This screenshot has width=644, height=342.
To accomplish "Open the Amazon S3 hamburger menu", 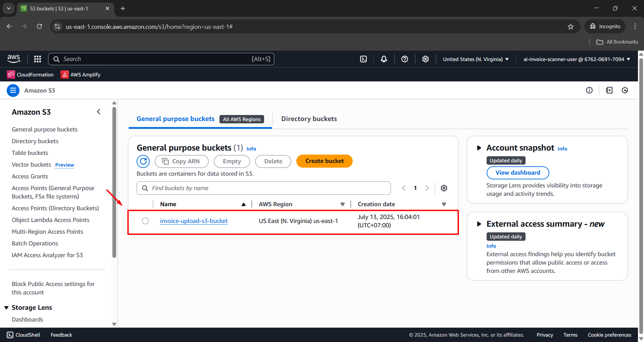I will click(13, 90).
